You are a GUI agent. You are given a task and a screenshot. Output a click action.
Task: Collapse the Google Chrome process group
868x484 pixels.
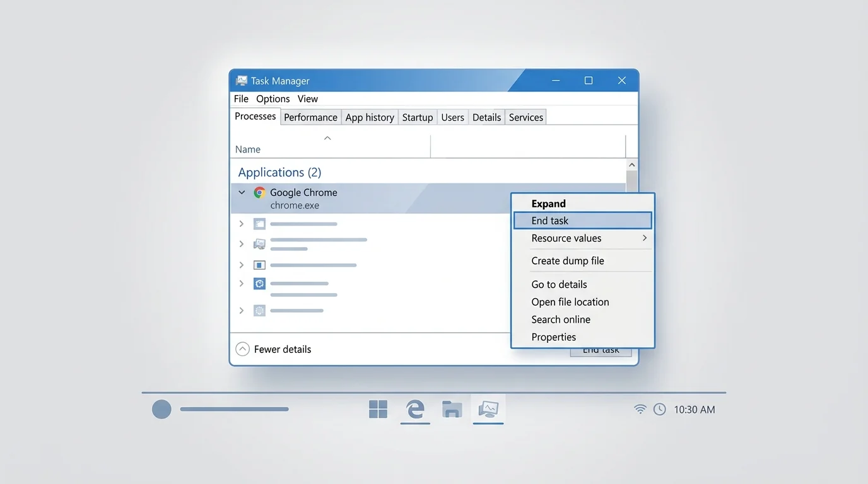coord(242,193)
